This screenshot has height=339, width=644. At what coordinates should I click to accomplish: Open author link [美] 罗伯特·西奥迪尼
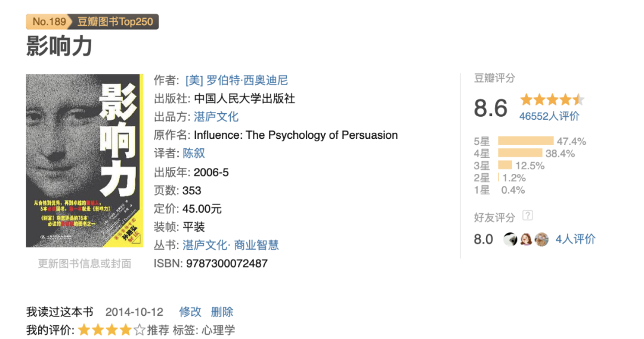(x=237, y=80)
